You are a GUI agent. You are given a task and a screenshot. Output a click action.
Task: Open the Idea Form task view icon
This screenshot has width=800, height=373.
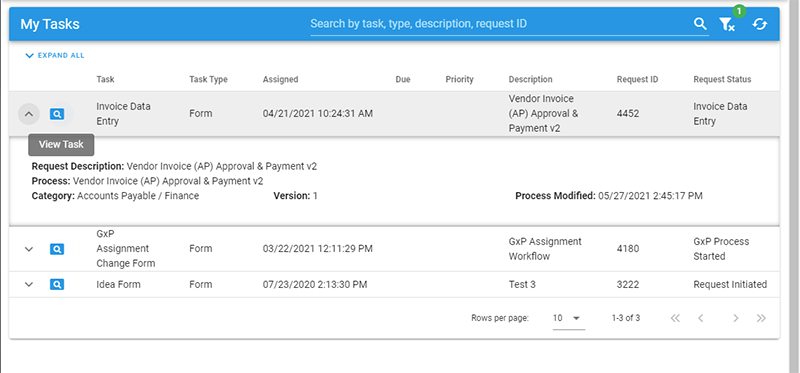(57, 285)
